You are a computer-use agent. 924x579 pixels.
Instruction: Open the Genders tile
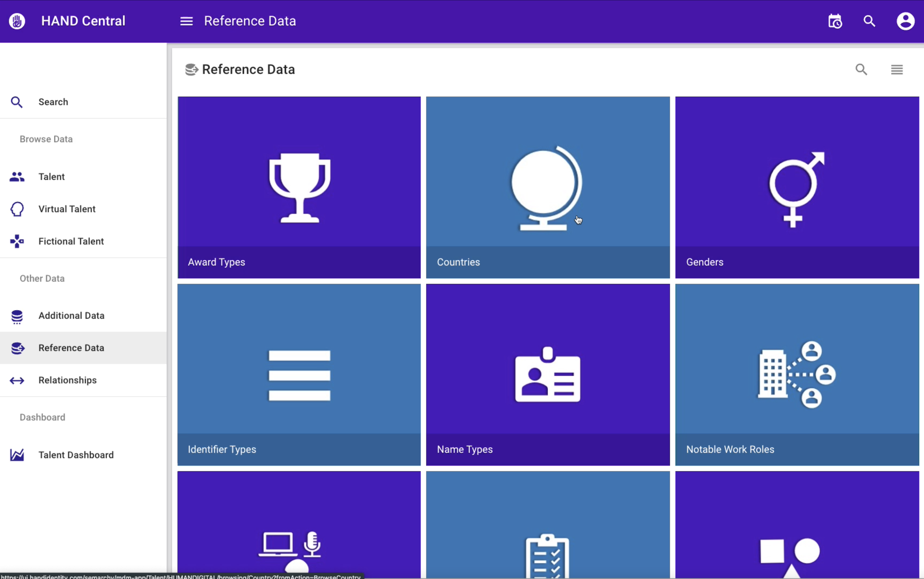point(797,187)
